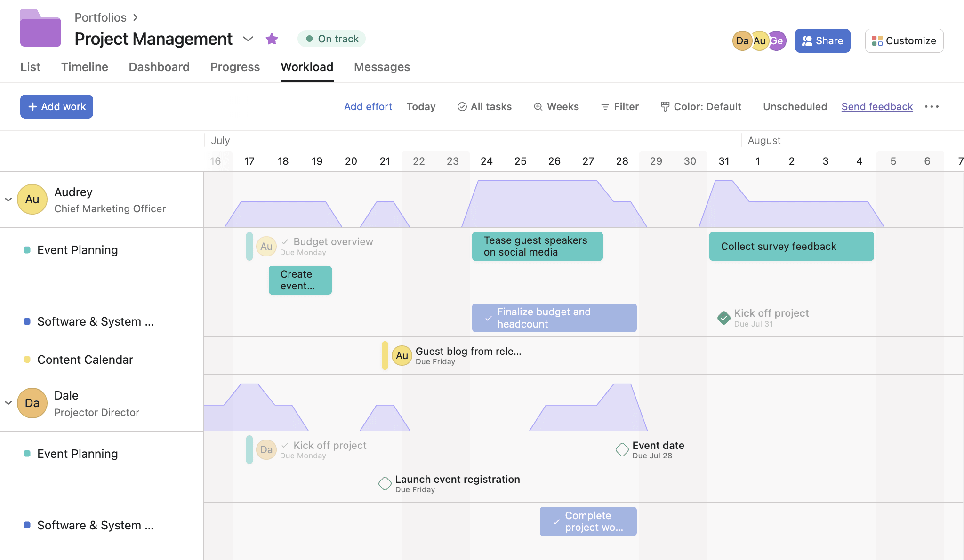Switch to the Dashboard tab
The image size is (964, 560).
coord(159,66)
